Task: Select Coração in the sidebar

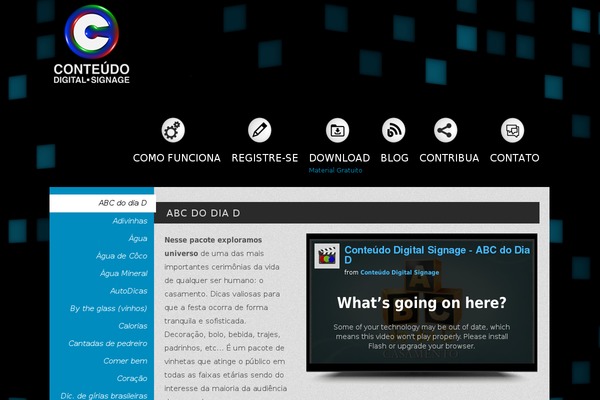Action: pyautogui.click(x=132, y=379)
